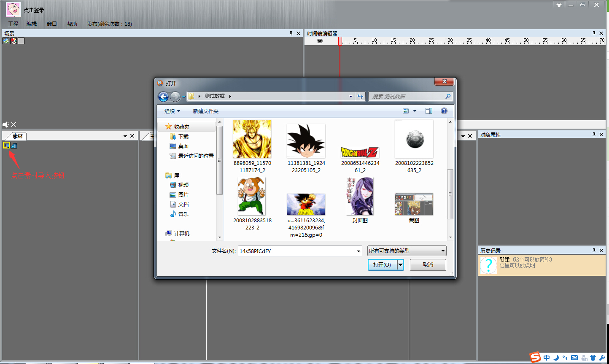Screen dimensions: 609x364
Task: Open the 帮助 menu
Action: [72, 24]
